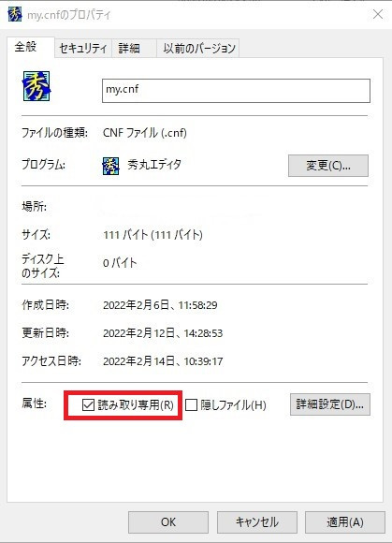Click the 変更(C)... button
Image resolution: width=392 pixels, height=543 pixels.
[328, 166]
